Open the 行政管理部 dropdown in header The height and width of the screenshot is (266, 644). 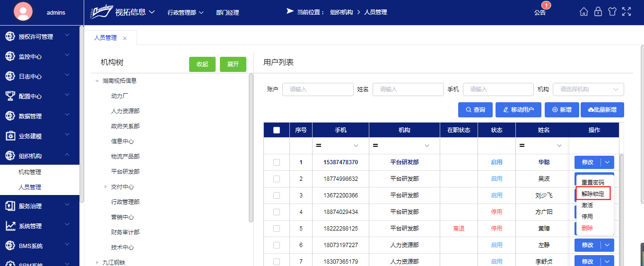185,12
